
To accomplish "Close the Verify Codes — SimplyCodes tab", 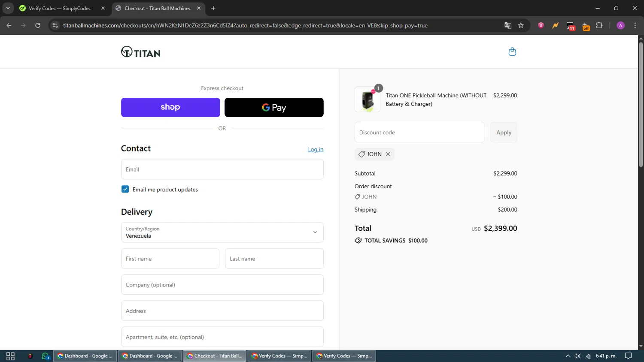I will [x=103, y=8].
